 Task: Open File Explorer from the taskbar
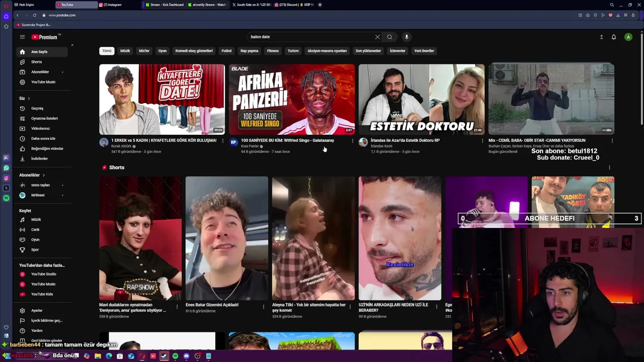pyautogui.click(x=98, y=356)
